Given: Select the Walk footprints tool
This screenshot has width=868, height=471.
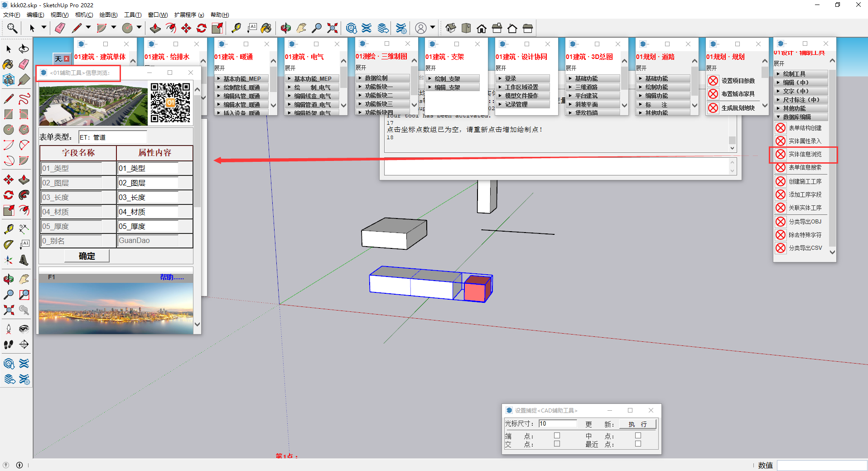Looking at the screenshot, I should [9, 345].
